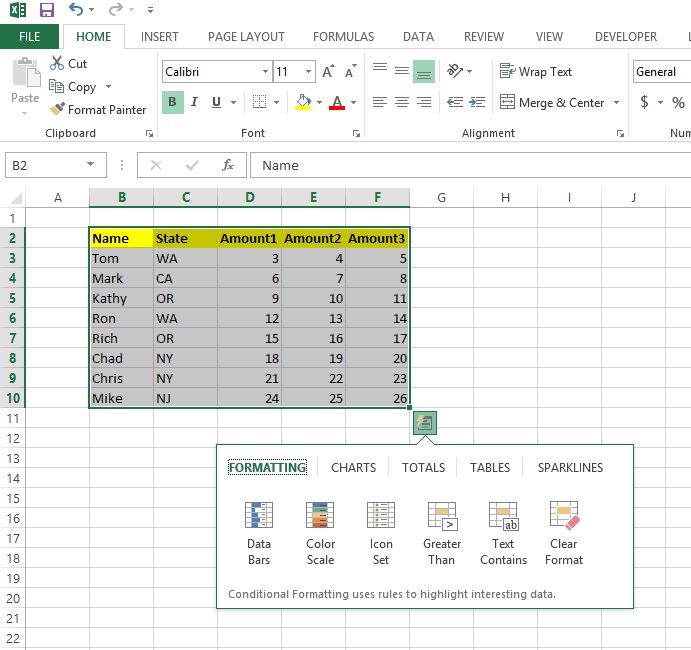
Task: Click the yellow Fill Color swatch button
Action: click(x=304, y=102)
